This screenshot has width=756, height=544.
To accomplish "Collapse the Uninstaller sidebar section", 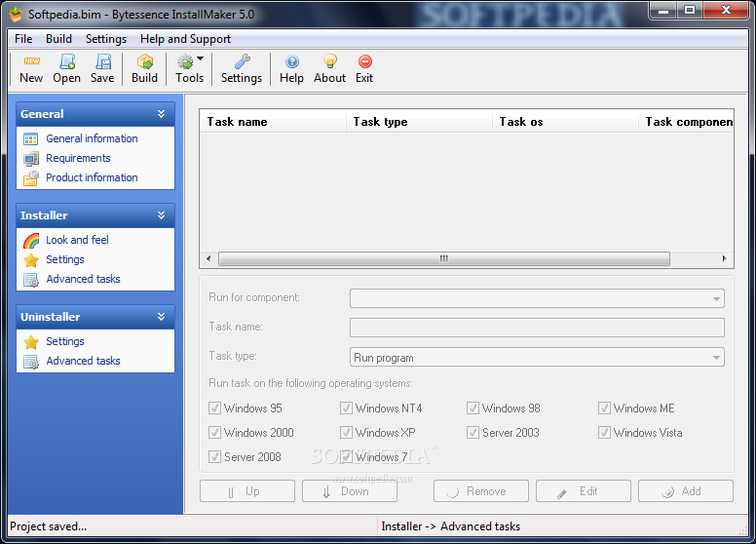I will click(161, 317).
